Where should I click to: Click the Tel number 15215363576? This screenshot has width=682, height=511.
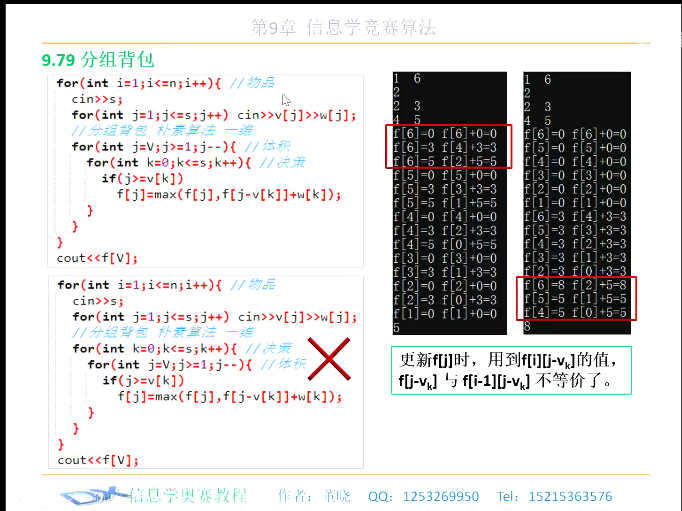point(570,496)
